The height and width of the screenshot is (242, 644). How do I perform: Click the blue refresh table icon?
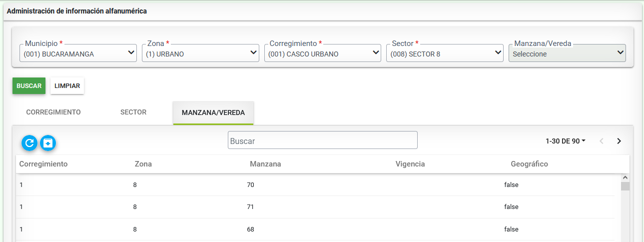[29, 143]
